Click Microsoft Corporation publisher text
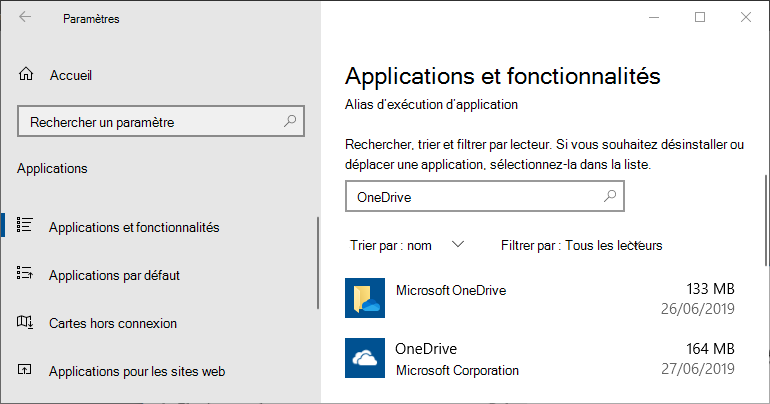Image resolution: width=770 pixels, height=404 pixels. (x=457, y=370)
